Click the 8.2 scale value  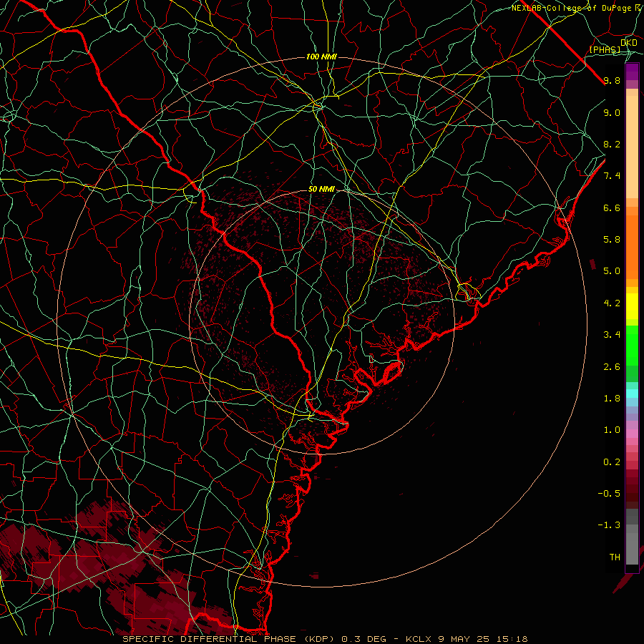[x=612, y=144]
